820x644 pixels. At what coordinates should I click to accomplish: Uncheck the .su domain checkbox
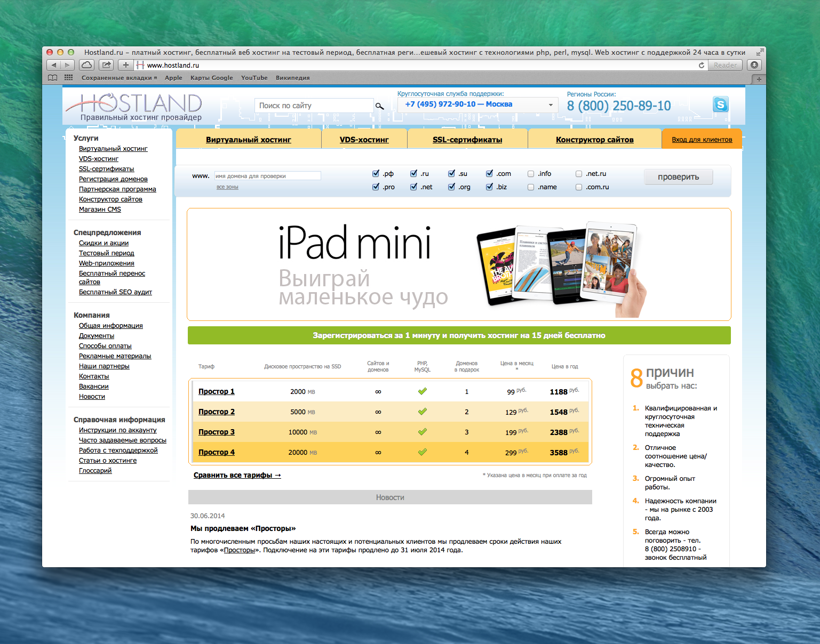tap(451, 174)
